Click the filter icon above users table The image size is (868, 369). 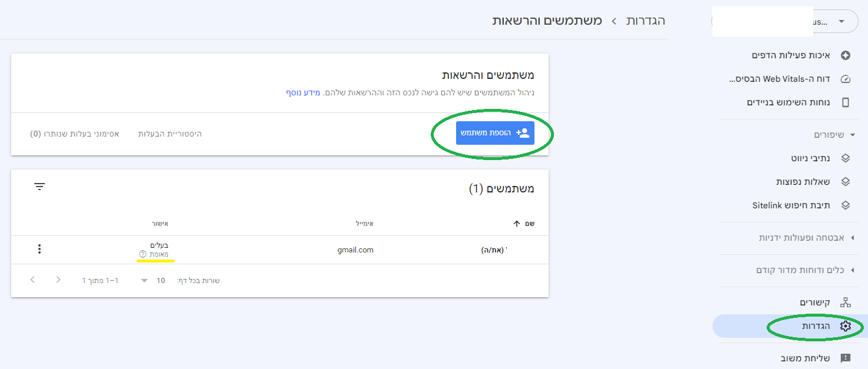[x=39, y=187]
